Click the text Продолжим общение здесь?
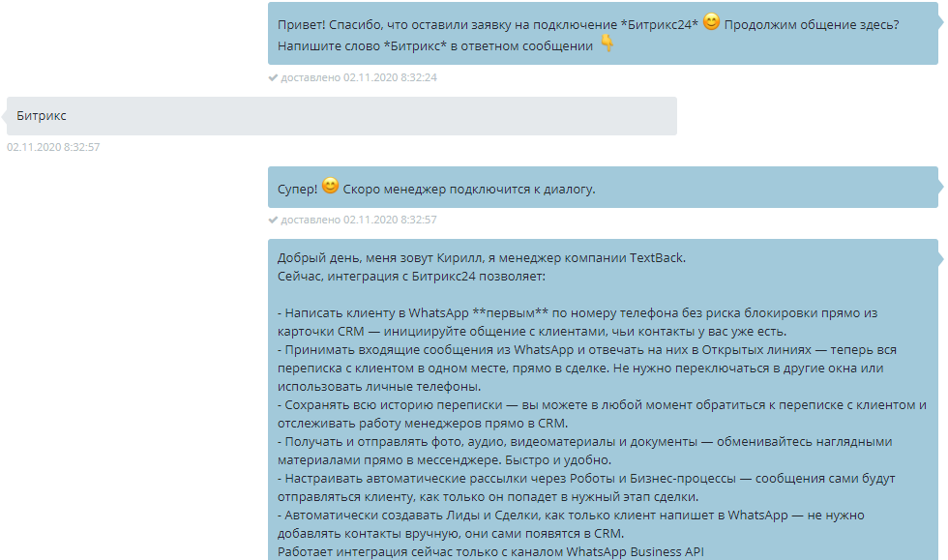 812,25
